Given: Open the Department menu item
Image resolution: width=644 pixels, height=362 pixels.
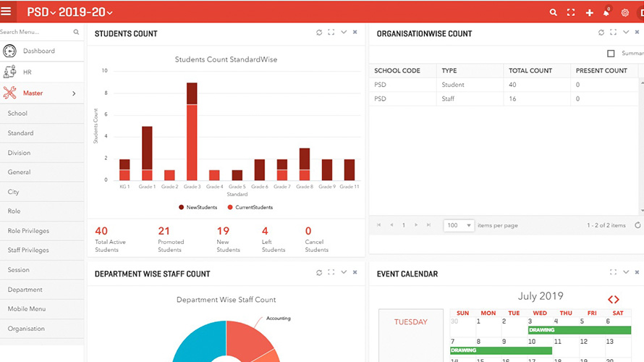Looking at the screenshot, I should (x=42, y=290).
